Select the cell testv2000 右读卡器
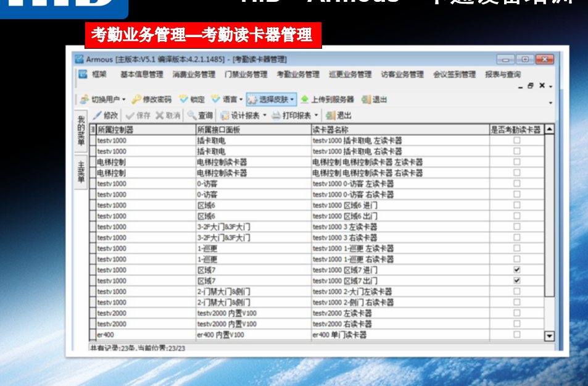This screenshot has height=386, width=588. [400, 324]
